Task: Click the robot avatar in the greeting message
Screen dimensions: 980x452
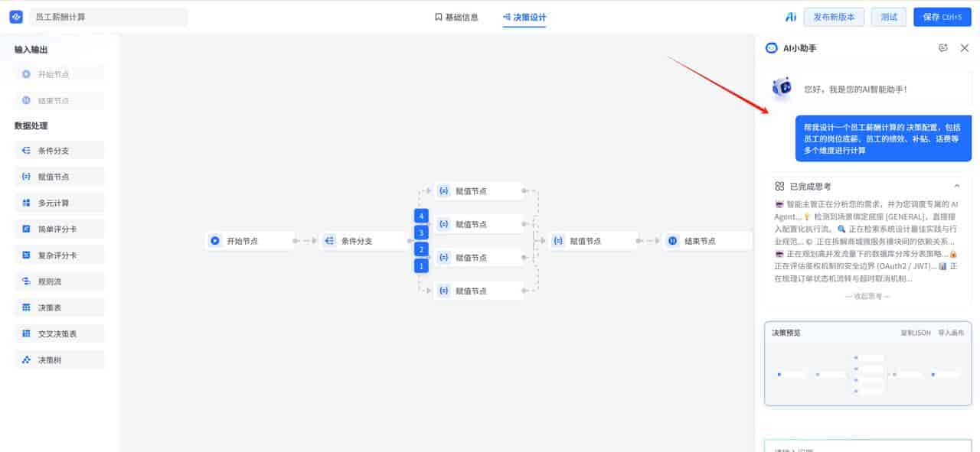Action: [782, 87]
